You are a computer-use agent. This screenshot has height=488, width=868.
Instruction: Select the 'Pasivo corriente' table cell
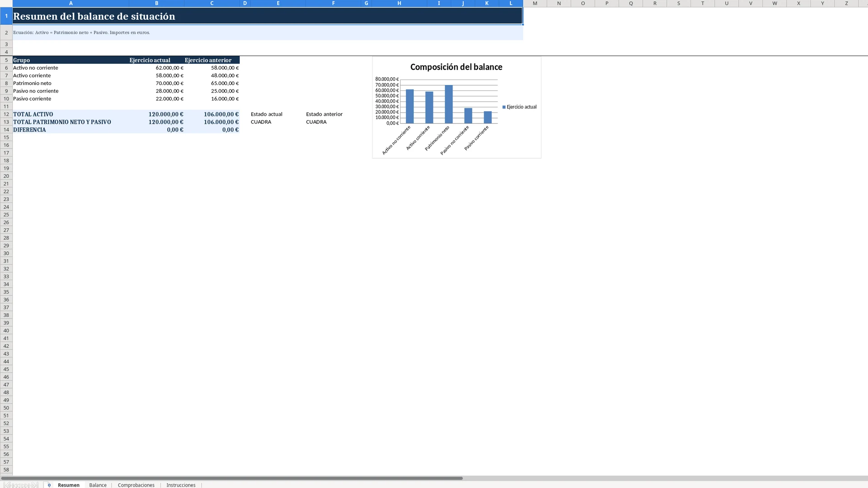(x=71, y=99)
